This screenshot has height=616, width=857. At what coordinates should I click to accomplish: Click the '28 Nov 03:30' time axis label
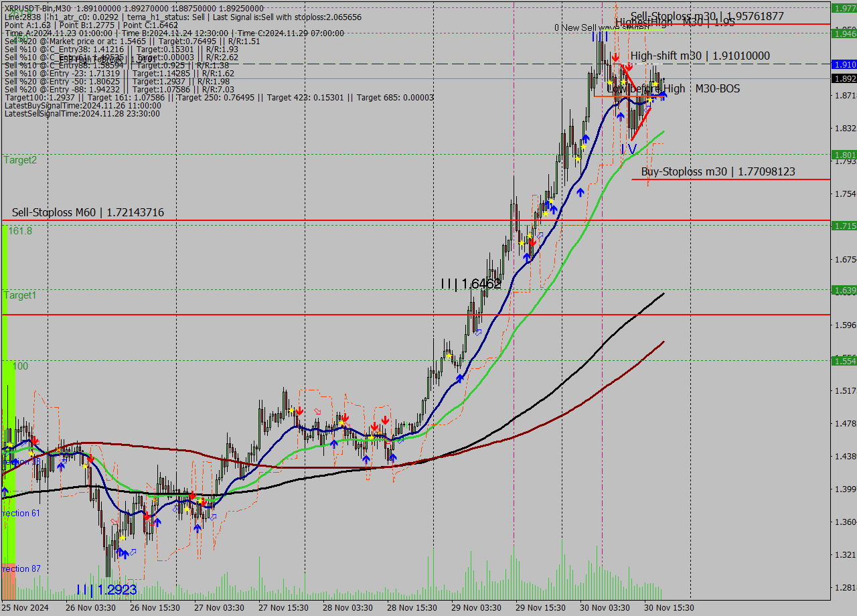click(x=349, y=608)
